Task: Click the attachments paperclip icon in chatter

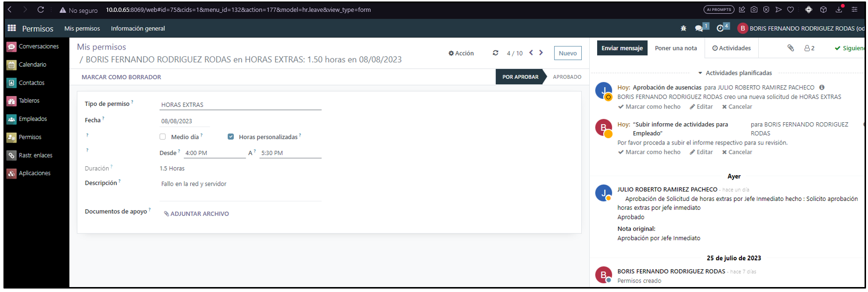Action: tap(790, 48)
